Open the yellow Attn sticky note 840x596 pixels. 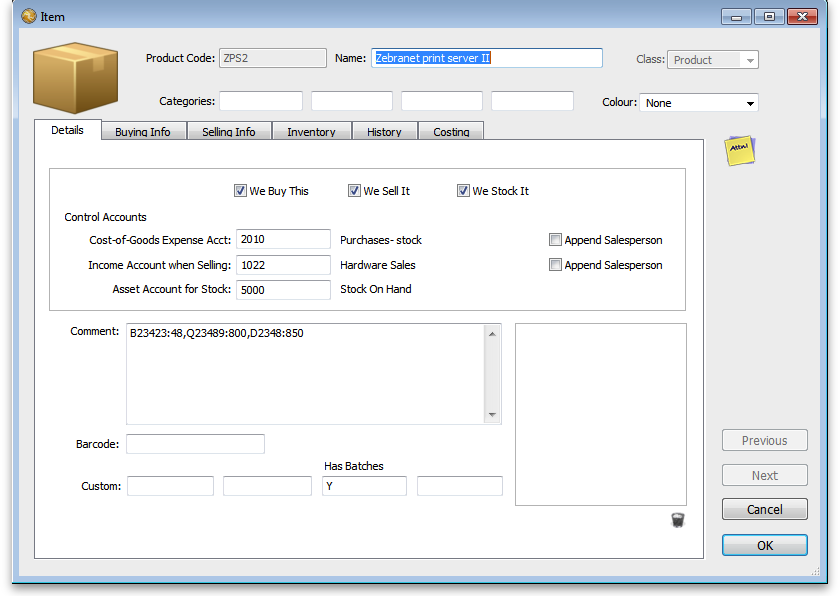pos(740,150)
